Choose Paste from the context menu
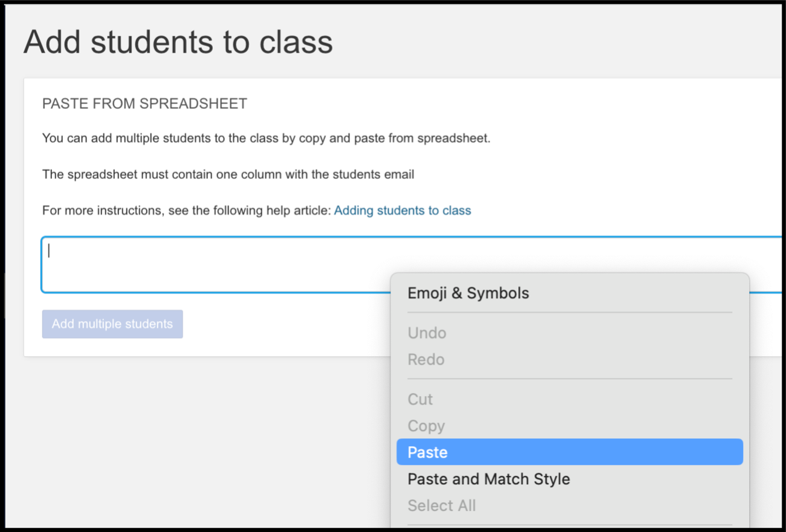This screenshot has width=786, height=532. pyautogui.click(x=570, y=452)
